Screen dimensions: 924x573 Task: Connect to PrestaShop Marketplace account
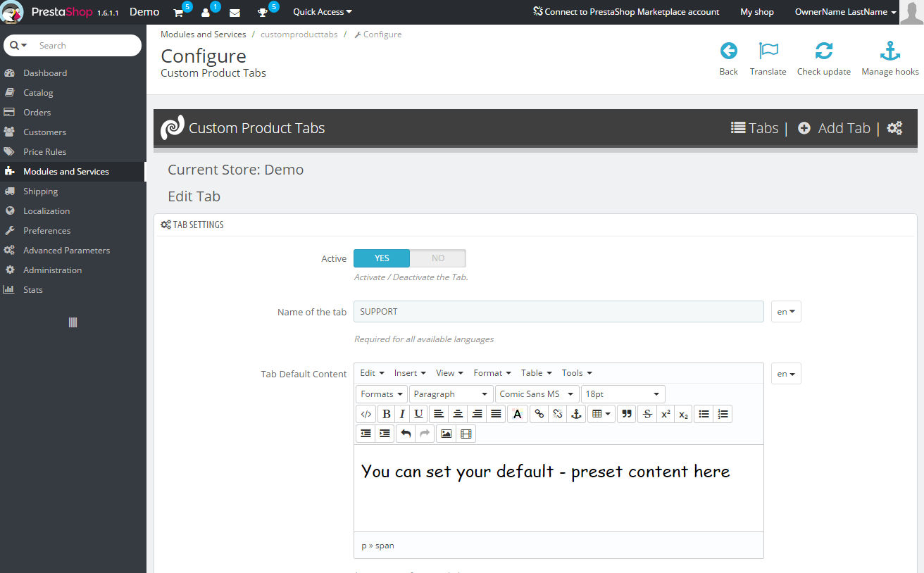[626, 12]
